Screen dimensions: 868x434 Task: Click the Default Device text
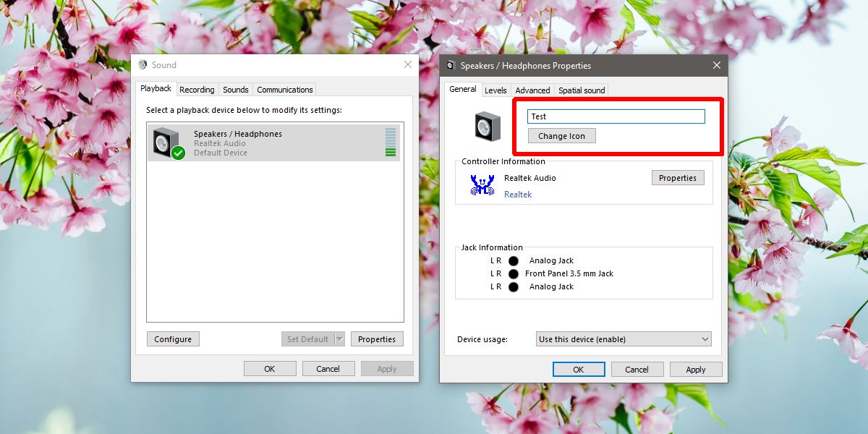221,153
